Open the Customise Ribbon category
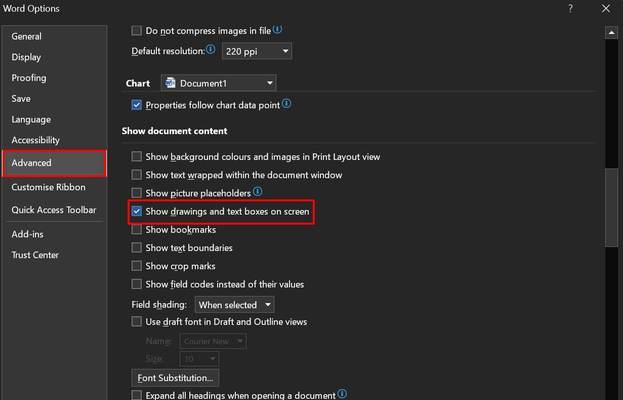Viewport: 623px width, 400px height. 48,187
